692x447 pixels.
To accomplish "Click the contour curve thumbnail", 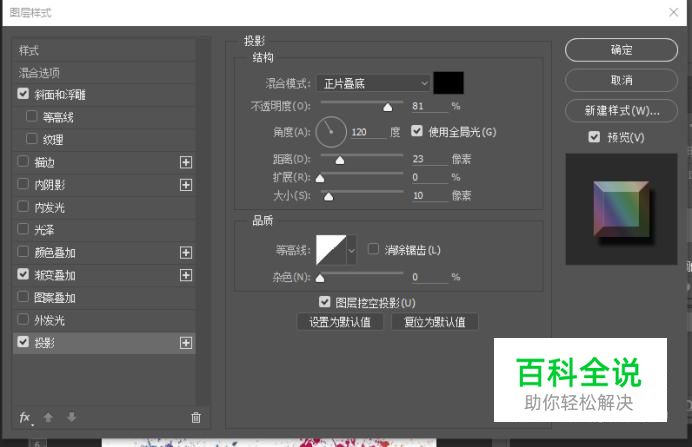I will (331, 250).
